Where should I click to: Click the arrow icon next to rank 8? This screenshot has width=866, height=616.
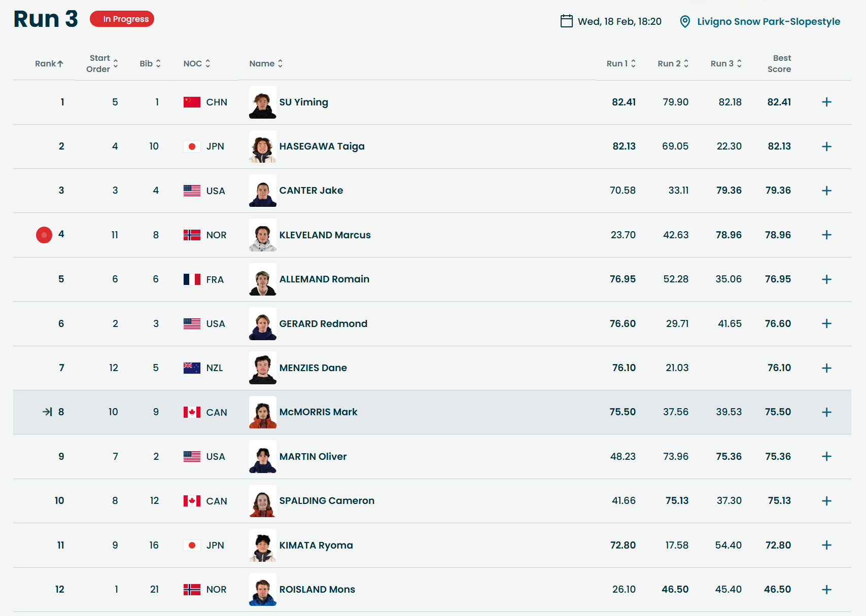[x=47, y=412]
